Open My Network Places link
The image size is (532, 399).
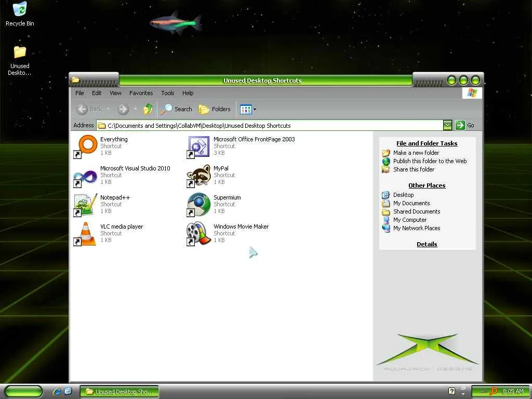pos(417,228)
